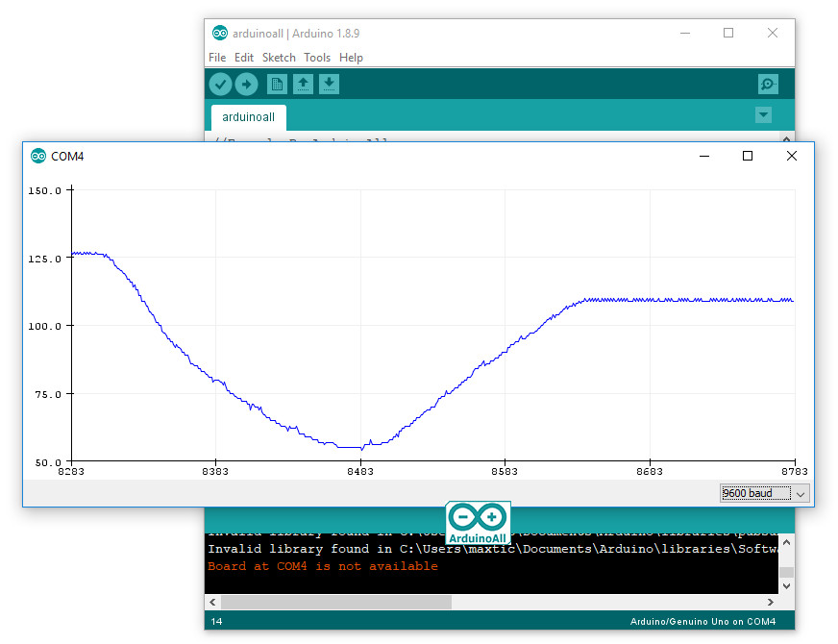Click the 125.0 y-axis label
This screenshot has height=644, width=838.
[x=45, y=259]
